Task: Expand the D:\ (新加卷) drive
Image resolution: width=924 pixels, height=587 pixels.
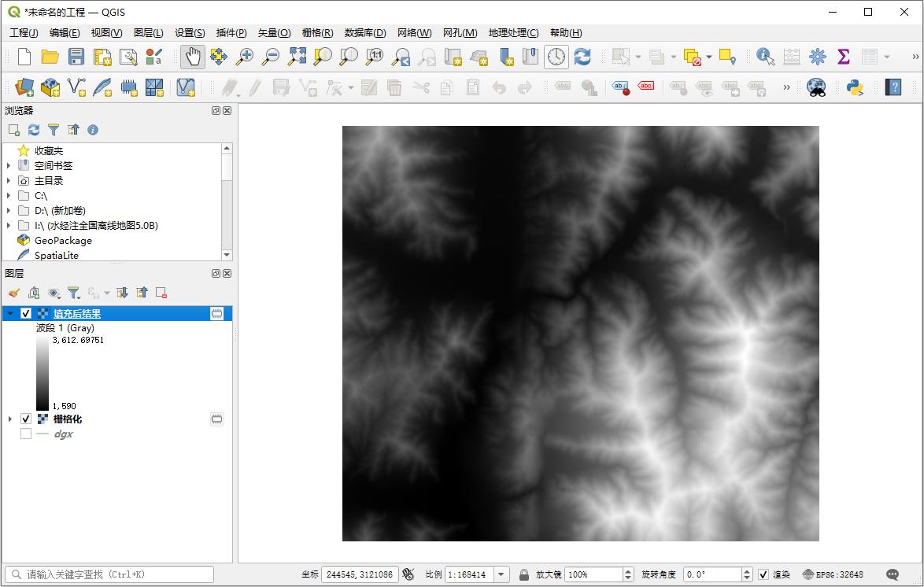Action: click(x=9, y=211)
